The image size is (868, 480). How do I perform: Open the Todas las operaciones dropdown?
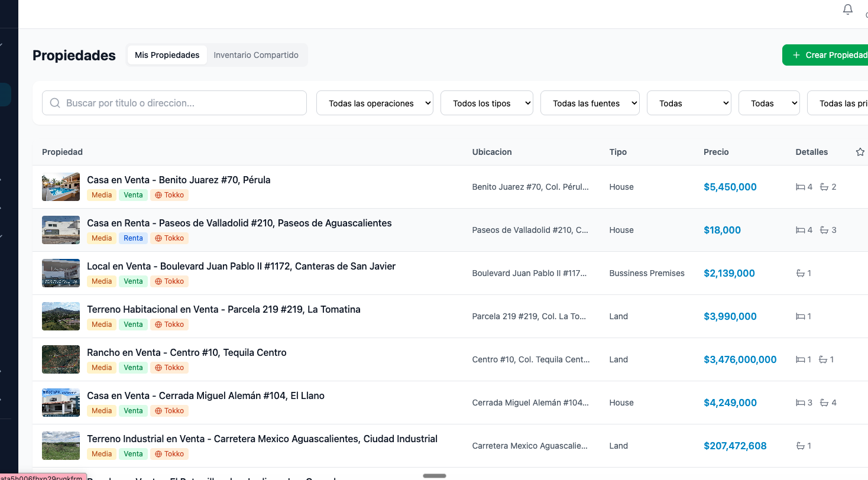375,103
